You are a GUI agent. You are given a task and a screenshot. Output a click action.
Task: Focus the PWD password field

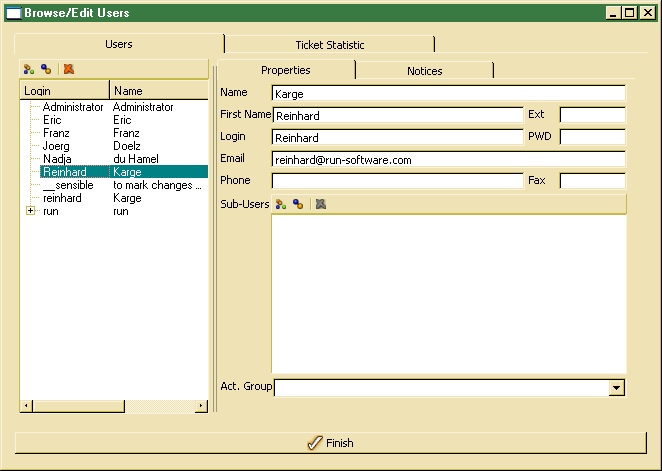(x=592, y=137)
